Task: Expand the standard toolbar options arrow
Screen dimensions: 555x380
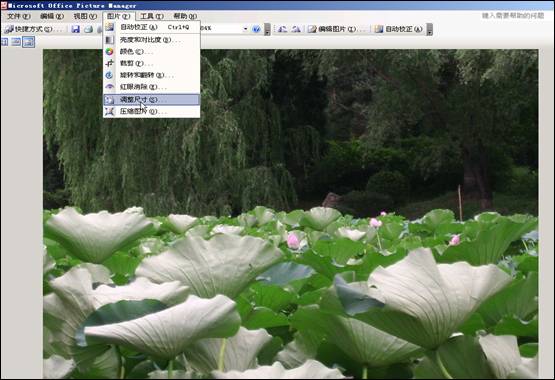Action: tap(268, 29)
